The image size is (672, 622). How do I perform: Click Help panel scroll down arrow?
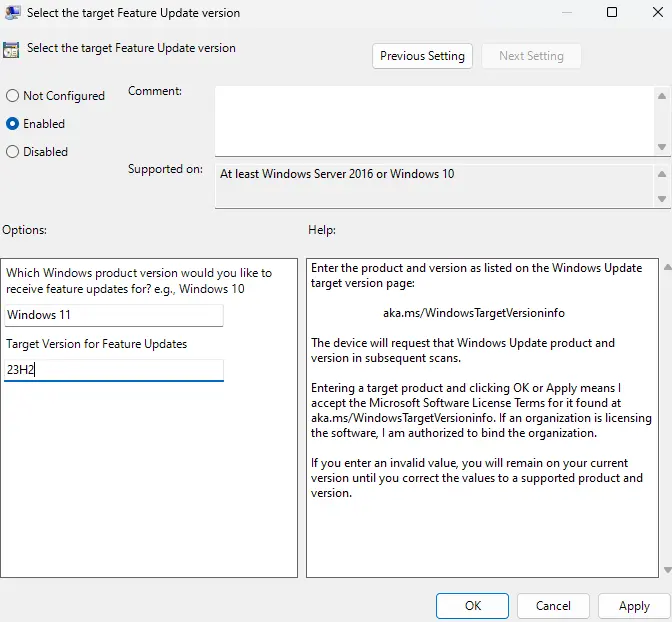point(667,570)
